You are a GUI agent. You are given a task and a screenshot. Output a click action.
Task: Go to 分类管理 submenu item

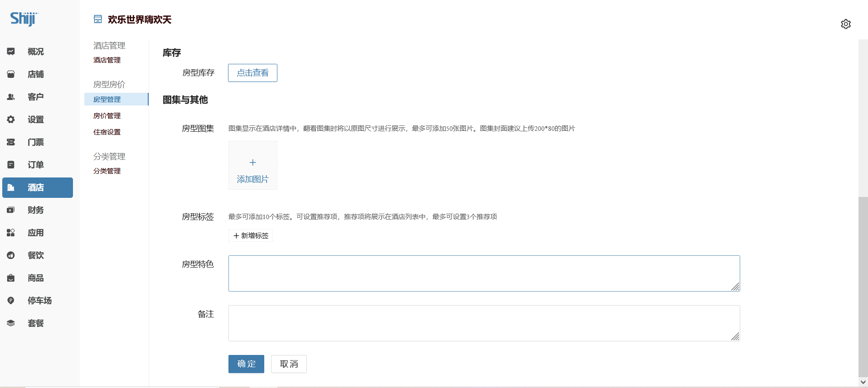tap(107, 171)
